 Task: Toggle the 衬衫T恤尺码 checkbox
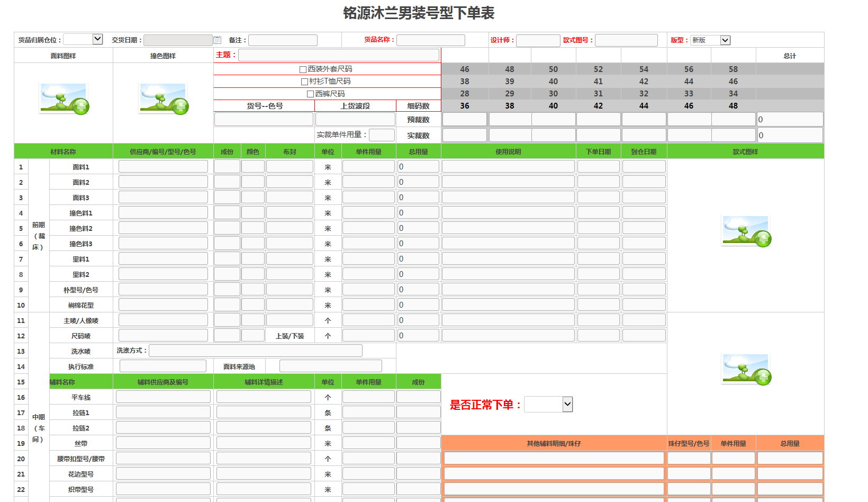coord(305,82)
